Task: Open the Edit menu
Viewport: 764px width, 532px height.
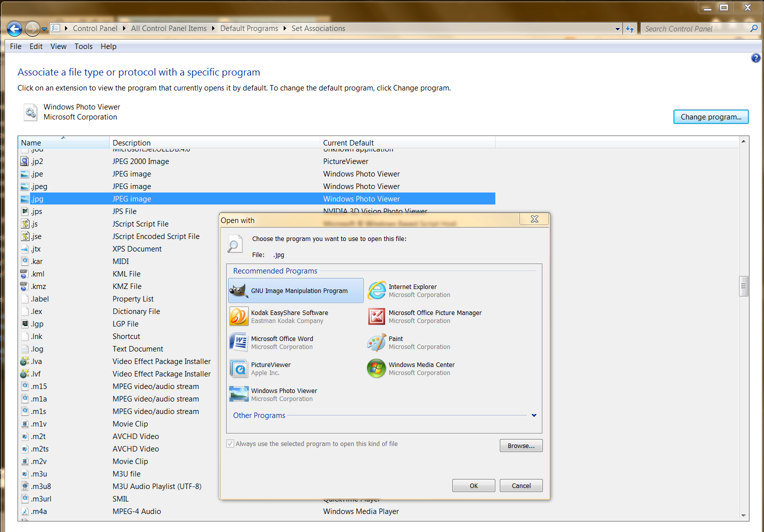Action: 36,46
